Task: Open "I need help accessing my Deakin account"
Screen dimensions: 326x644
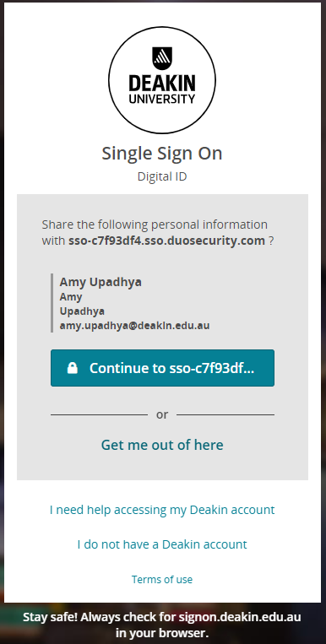Action: click(x=162, y=510)
